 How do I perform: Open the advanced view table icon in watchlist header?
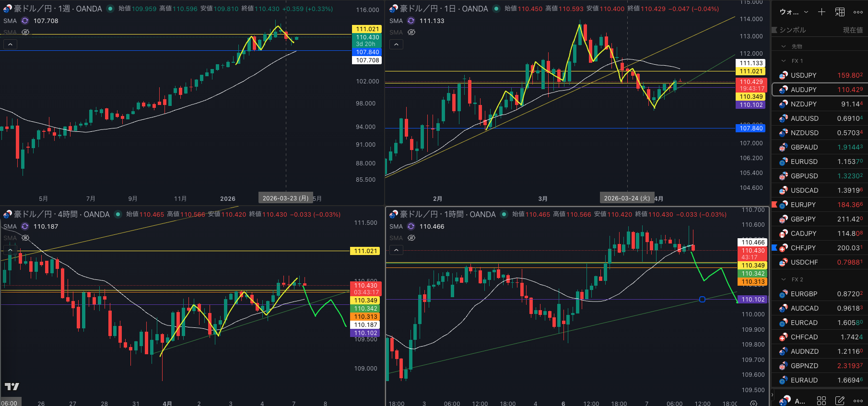[840, 12]
